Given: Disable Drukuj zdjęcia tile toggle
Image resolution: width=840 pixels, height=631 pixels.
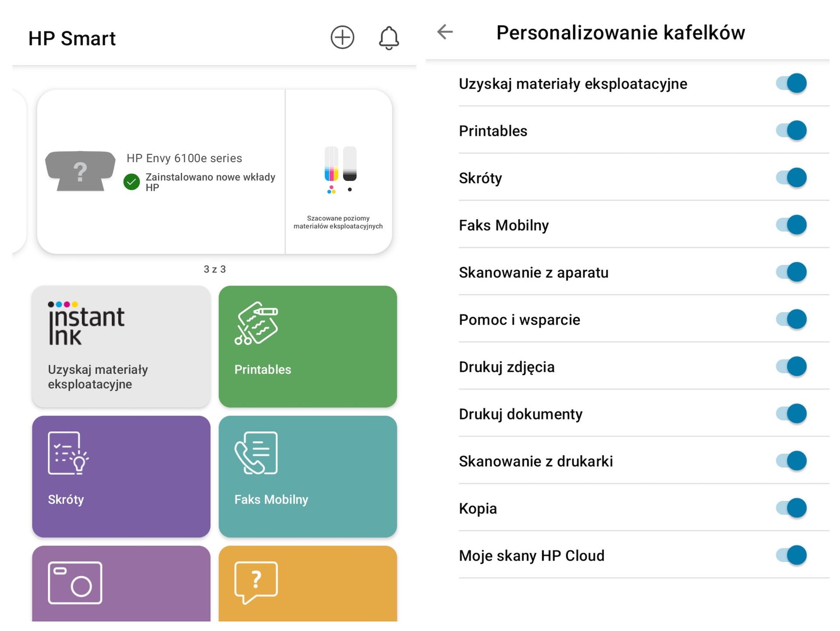Looking at the screenshot, I should tap(791, 367).
